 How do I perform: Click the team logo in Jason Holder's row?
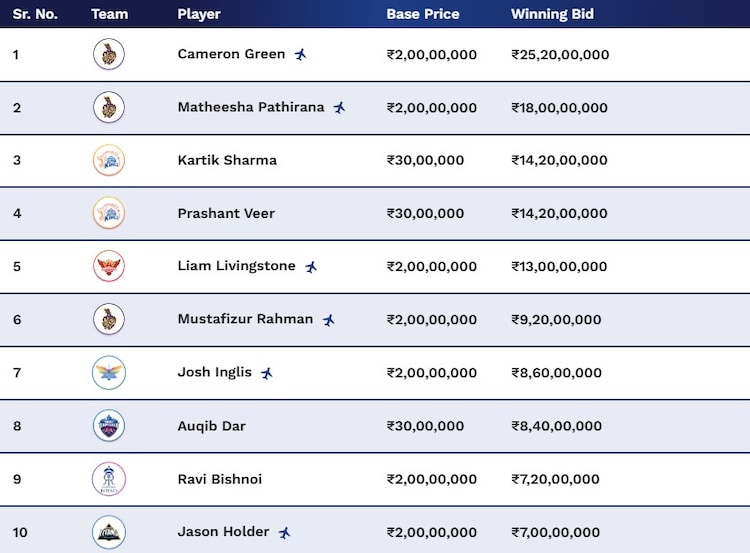tap(109, 532)
